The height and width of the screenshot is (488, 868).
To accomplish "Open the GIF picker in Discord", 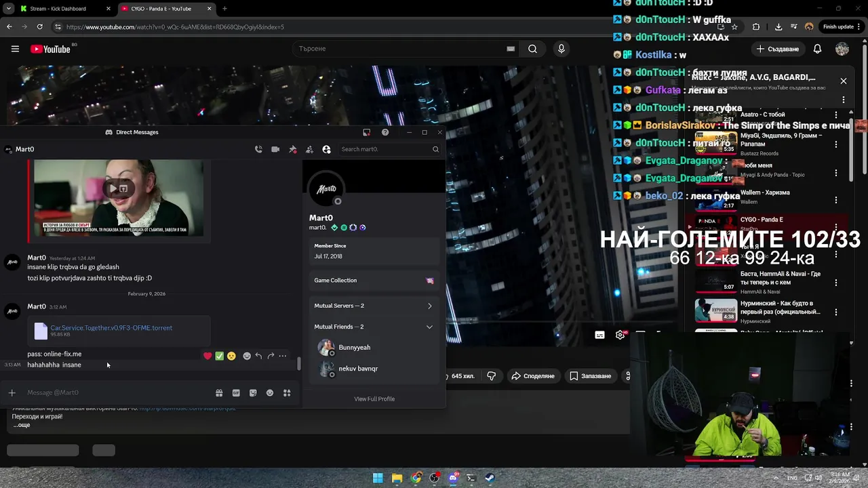I will [x=236, y=392].
